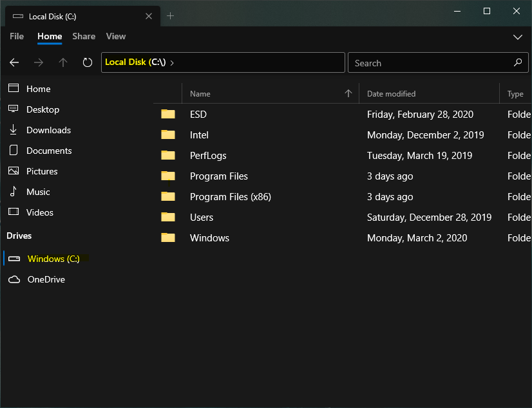This screenshot has width=532, height=408.
Task: Select the Program Files folder name
Action: [x=219, y=176]
